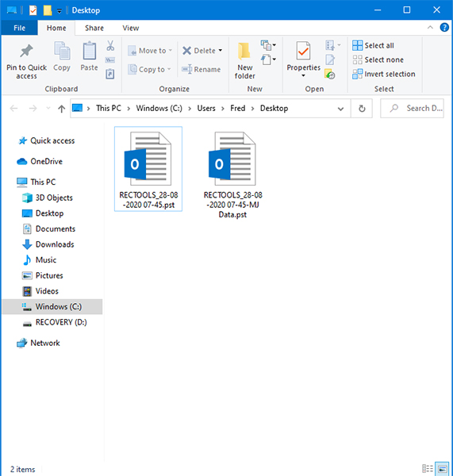Open the Recent locations dropdown arrow

tap(48, 109)
